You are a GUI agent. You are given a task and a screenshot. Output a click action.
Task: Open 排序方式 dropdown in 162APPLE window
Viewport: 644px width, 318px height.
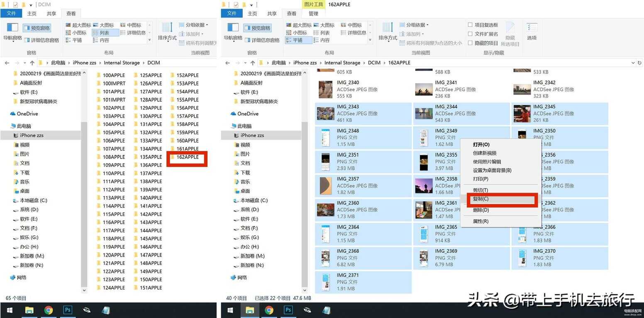click(388, 32)
